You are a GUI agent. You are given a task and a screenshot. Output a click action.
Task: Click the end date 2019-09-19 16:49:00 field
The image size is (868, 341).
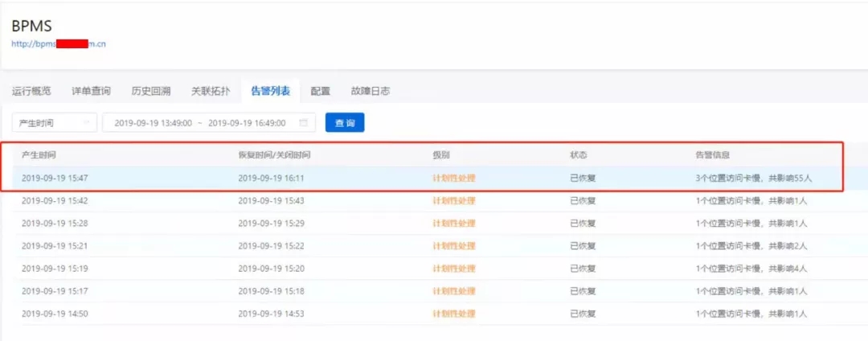click(x=247, y=123)
